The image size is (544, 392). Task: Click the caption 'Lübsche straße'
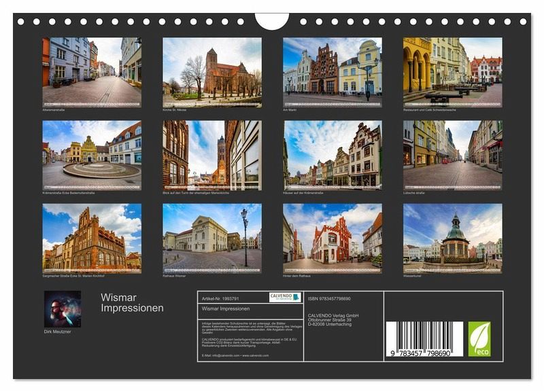[413, 193]
